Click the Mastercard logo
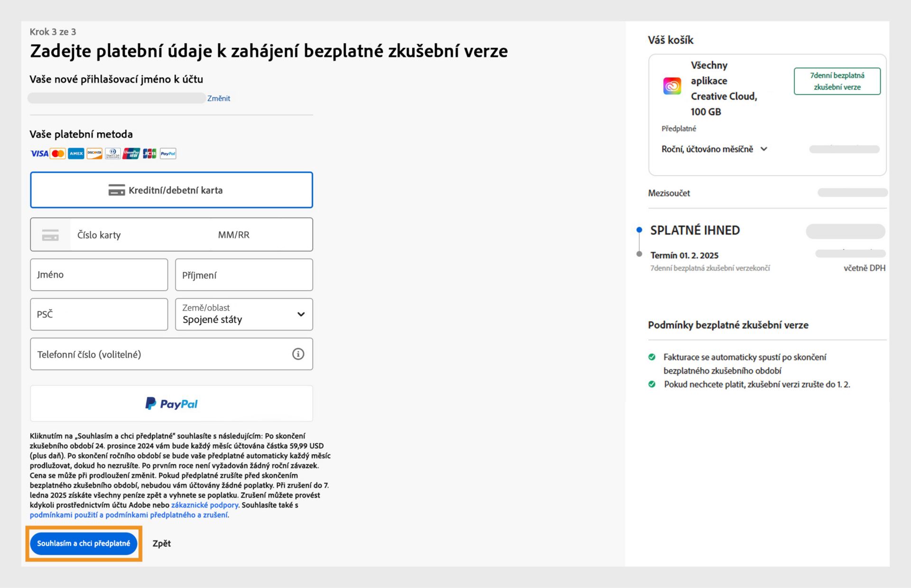 tap(58, 154)
